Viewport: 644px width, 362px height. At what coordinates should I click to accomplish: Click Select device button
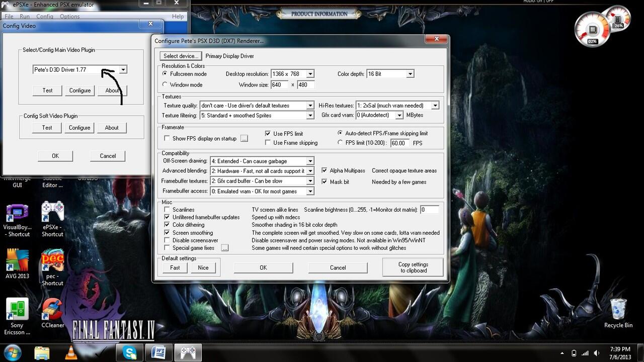(181, 56)
